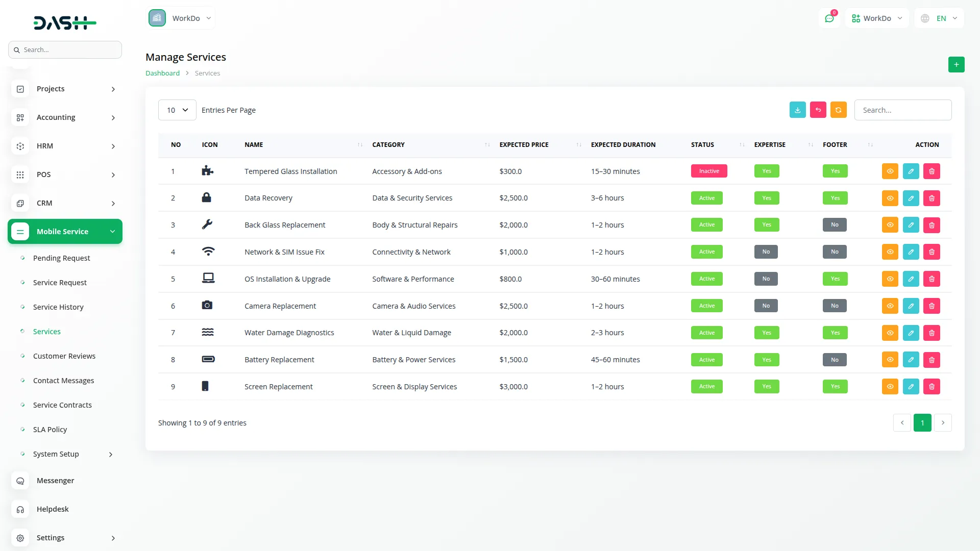Open the chat notifications bubble

point(829,18)
